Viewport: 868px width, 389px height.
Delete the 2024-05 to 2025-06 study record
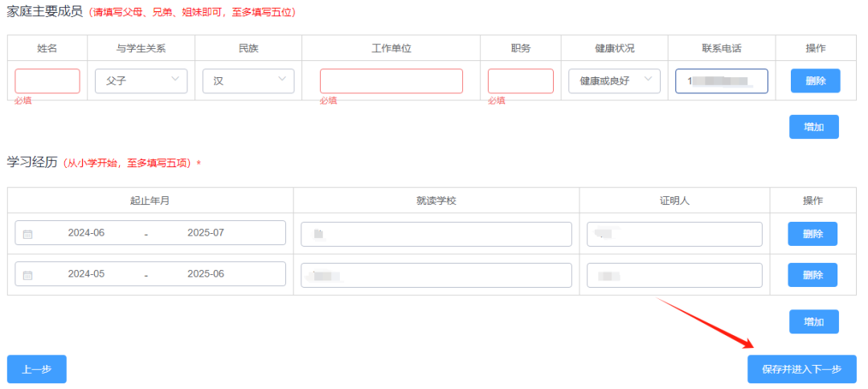pos(813,275)
